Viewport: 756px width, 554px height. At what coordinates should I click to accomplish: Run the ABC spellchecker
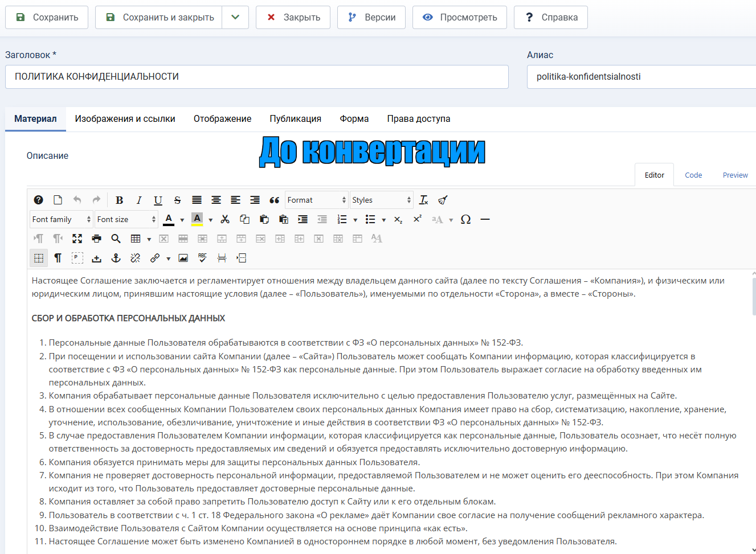(203, 258)
